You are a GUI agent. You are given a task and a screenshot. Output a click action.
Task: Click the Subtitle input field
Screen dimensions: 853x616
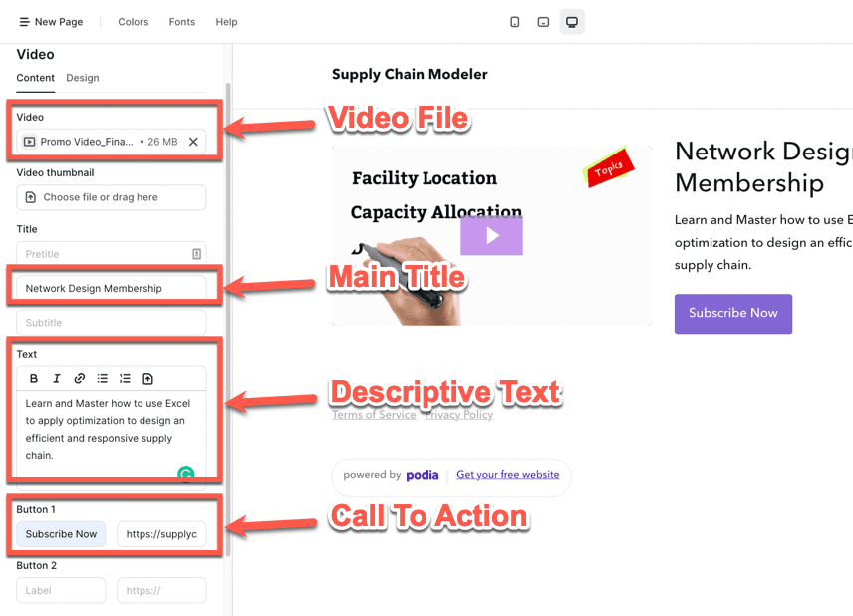coord(111,323)
